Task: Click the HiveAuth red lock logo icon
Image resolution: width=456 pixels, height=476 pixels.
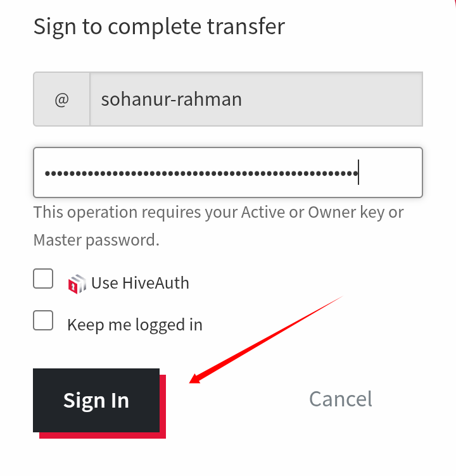Action: (x=77, y=284)
